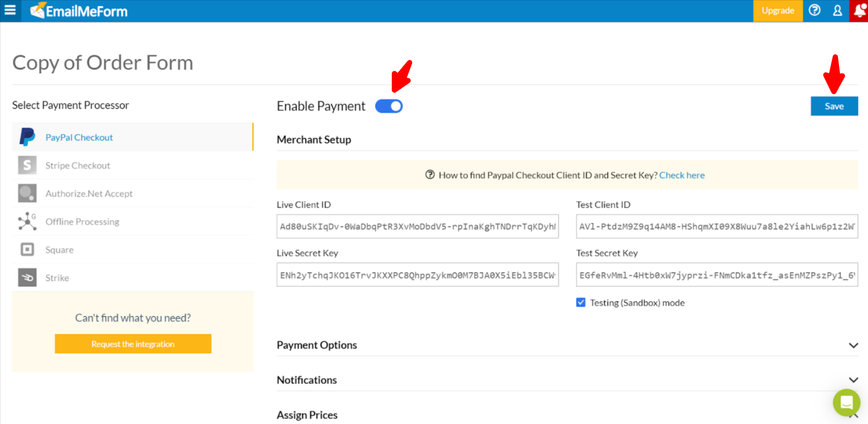Click the Live Client ID field

click(417, 226)
